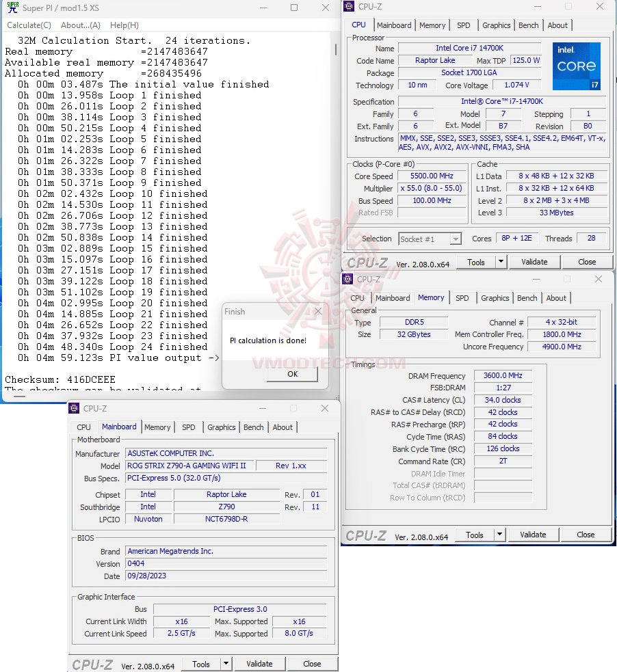617x672 pixels.
Task: Switch to Mainboard tab in CPU-Z CPU window
Action: click(394, 25)
